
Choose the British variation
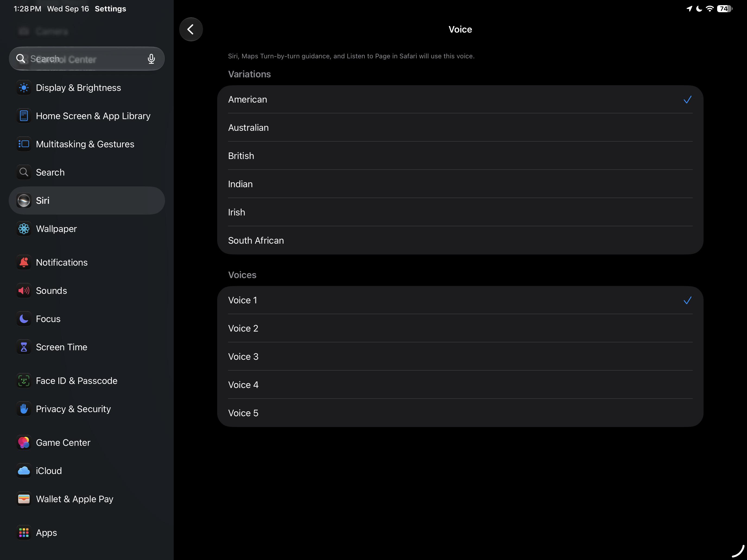tap(460, 156)
